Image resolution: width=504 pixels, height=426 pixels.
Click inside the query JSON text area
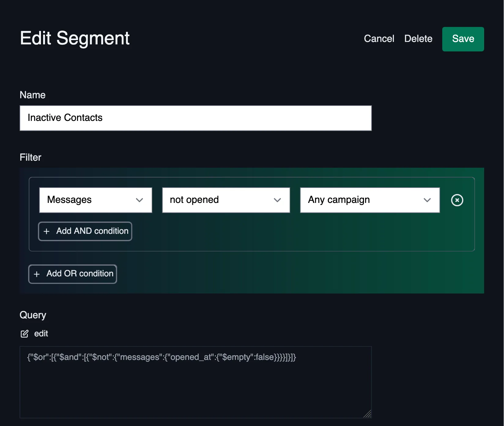[195, 383]
